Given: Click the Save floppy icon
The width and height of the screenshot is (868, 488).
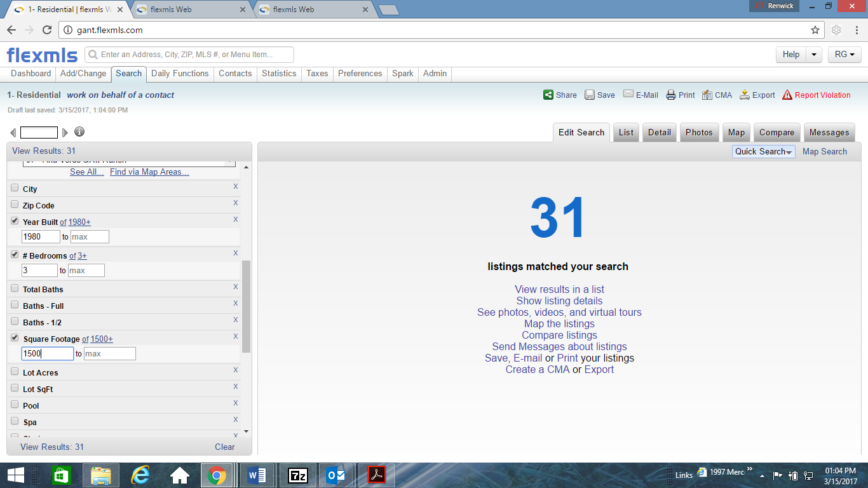Looking at the screenshot, I should [x=590, y=95].
